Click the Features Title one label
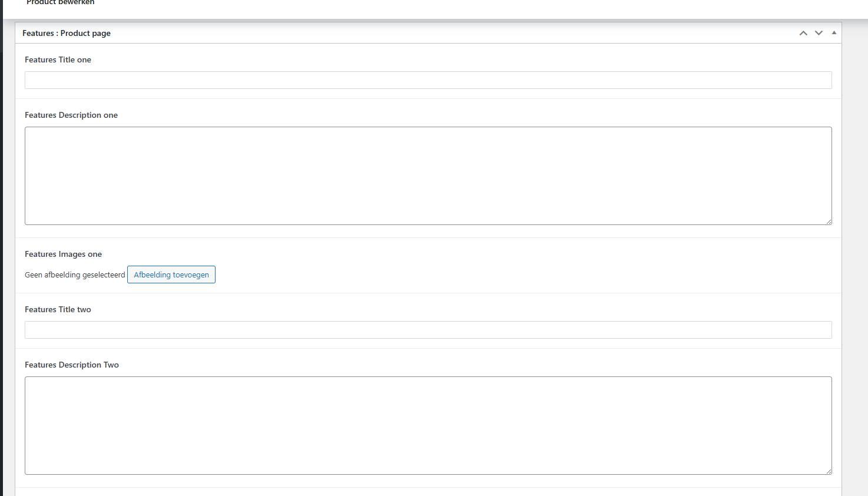 click(58, 59)
